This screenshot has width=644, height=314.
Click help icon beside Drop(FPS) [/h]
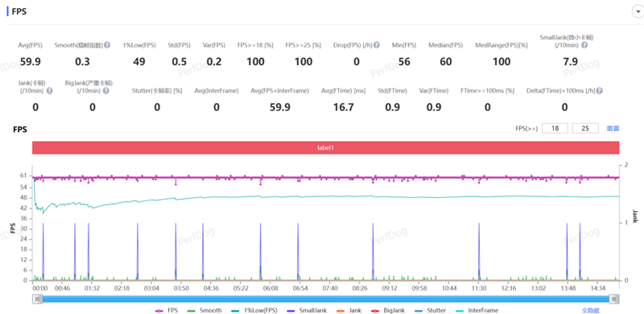coord(376,45)
